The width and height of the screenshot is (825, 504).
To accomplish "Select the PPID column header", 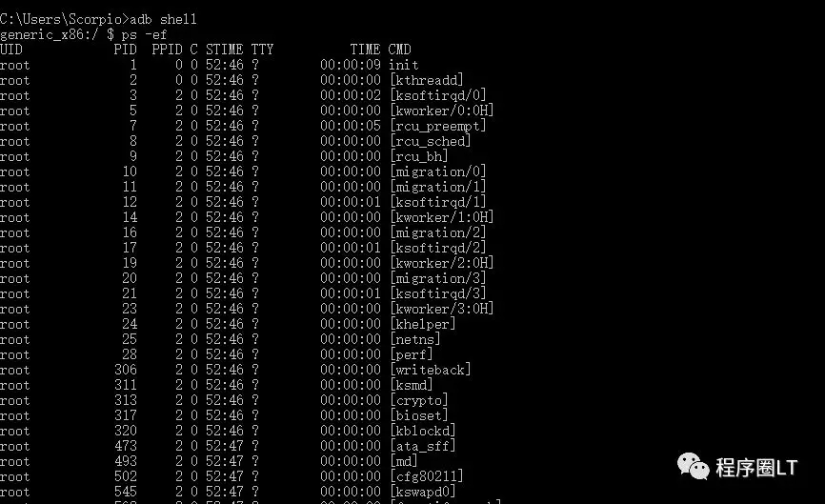I will (x=167, y=50).
